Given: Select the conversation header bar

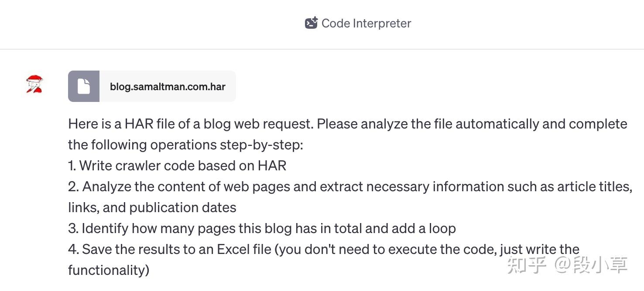Looking at the screenshot, I should point(322,24).
